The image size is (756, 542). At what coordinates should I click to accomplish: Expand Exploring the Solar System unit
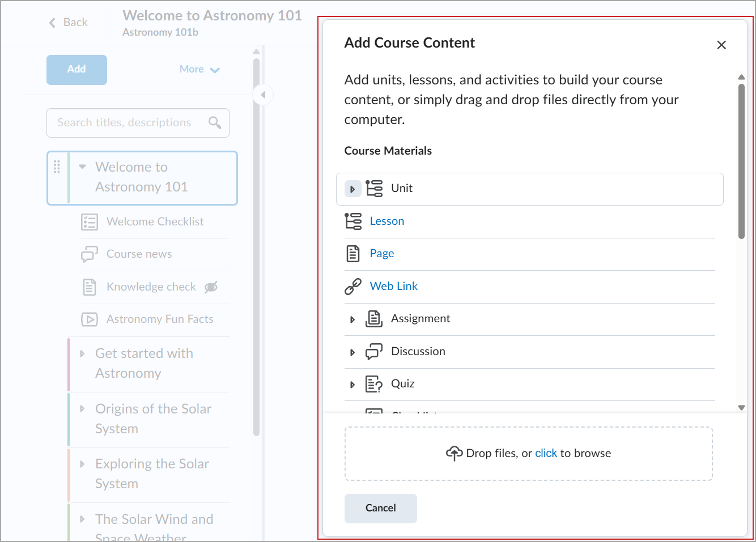click(82, 464)
